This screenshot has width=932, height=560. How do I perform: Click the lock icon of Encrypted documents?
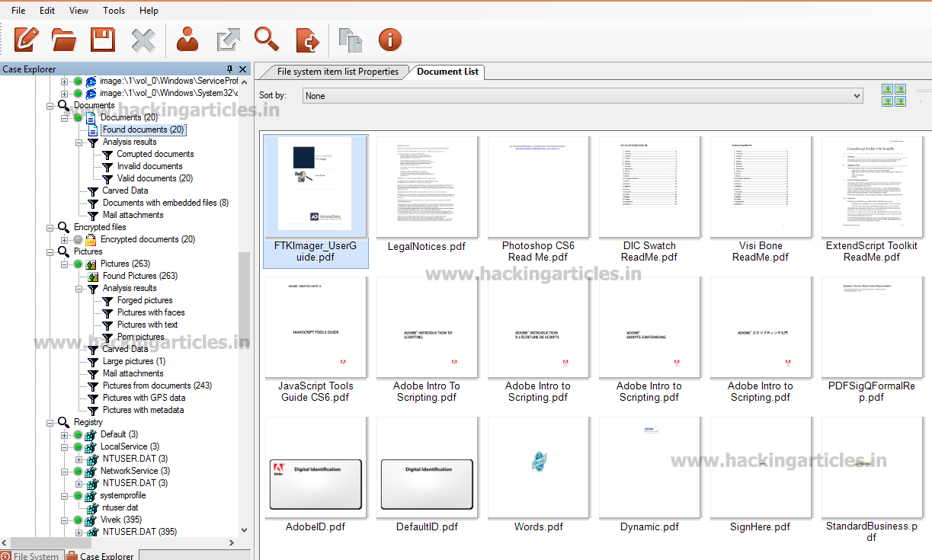[91, 239]
